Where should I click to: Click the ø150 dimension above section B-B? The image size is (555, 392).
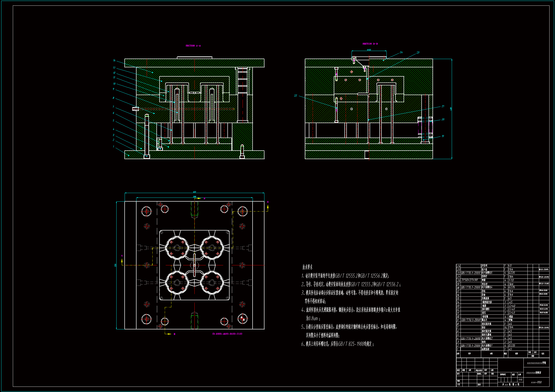click(x=369, y=50)
